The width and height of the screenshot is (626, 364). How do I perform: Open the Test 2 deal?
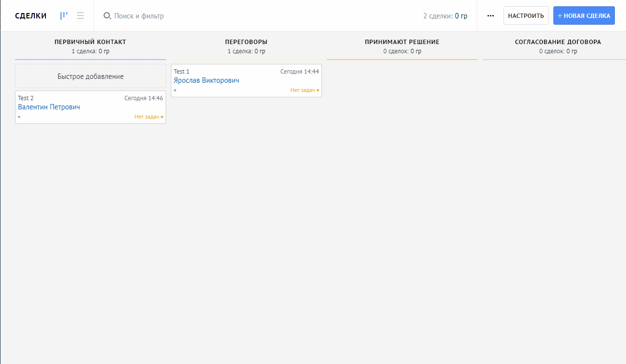click(x=26, y=98)
